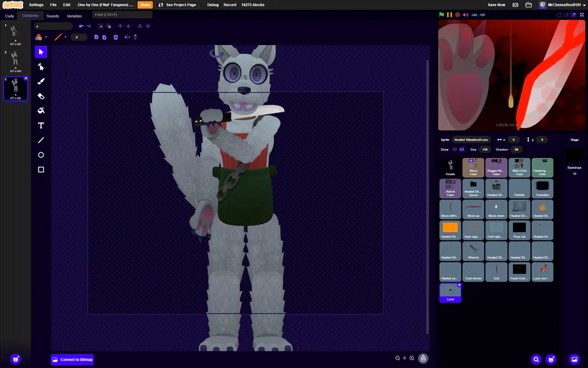Switch to the Variables tab

tap(74, 16)
